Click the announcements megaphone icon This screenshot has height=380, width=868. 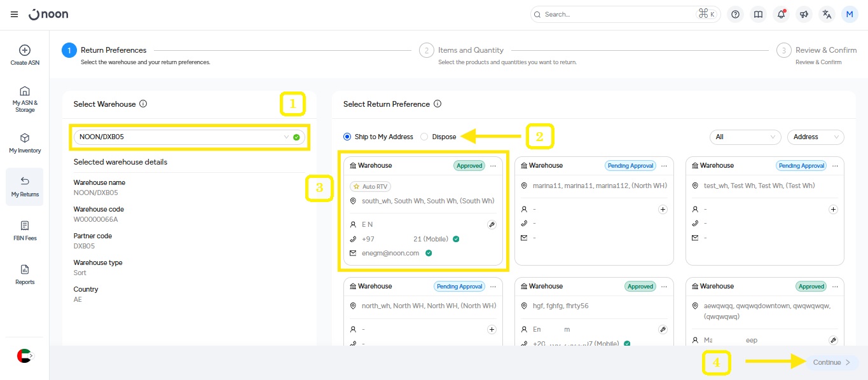[804, 14]
